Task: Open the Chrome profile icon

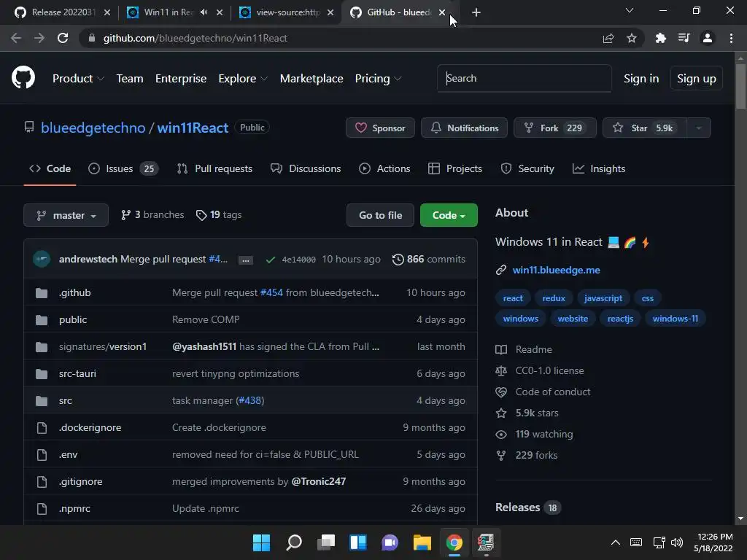Action: pyautogui.click(x=708, y=38)
